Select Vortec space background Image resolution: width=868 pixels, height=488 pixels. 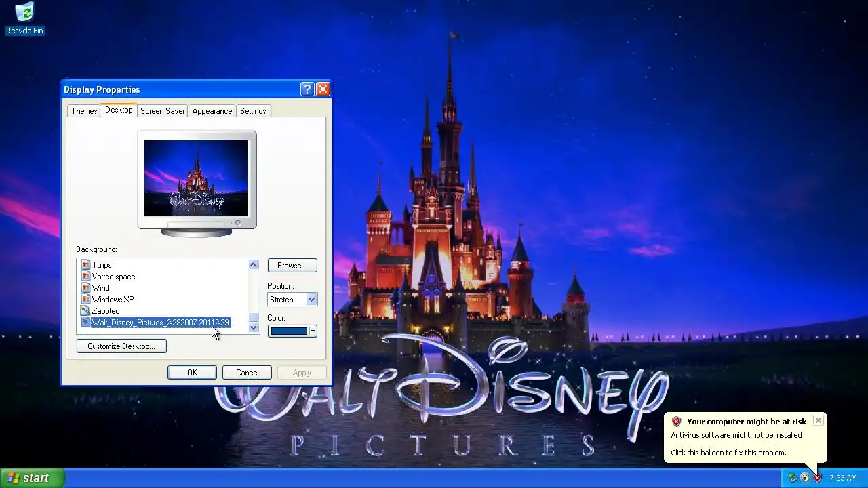(x=113, y=277)
